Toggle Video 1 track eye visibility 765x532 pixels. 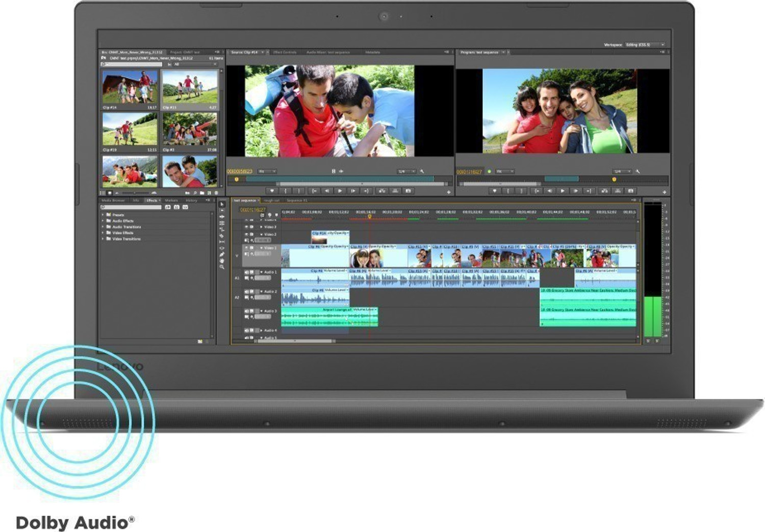pos(246,248)
